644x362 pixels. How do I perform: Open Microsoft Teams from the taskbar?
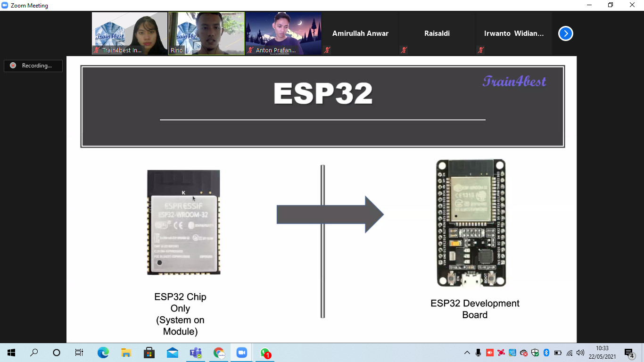click(x=196, y=353)
